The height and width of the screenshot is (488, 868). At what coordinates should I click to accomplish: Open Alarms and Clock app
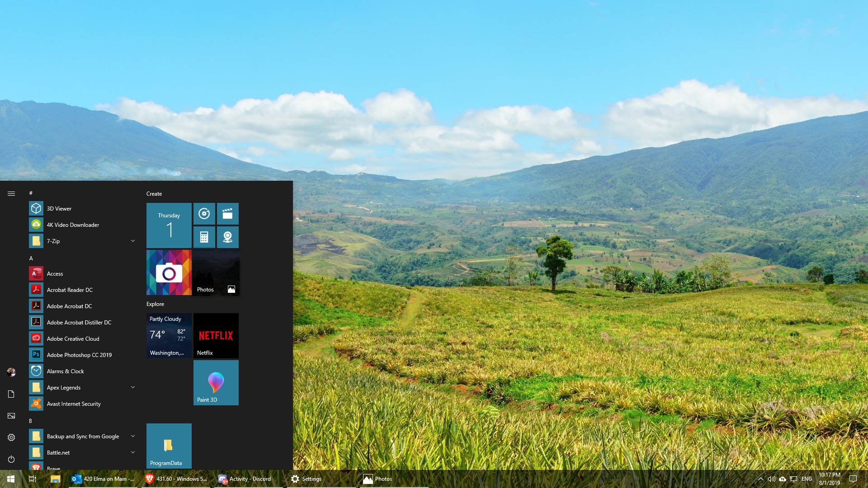(65, 371)
